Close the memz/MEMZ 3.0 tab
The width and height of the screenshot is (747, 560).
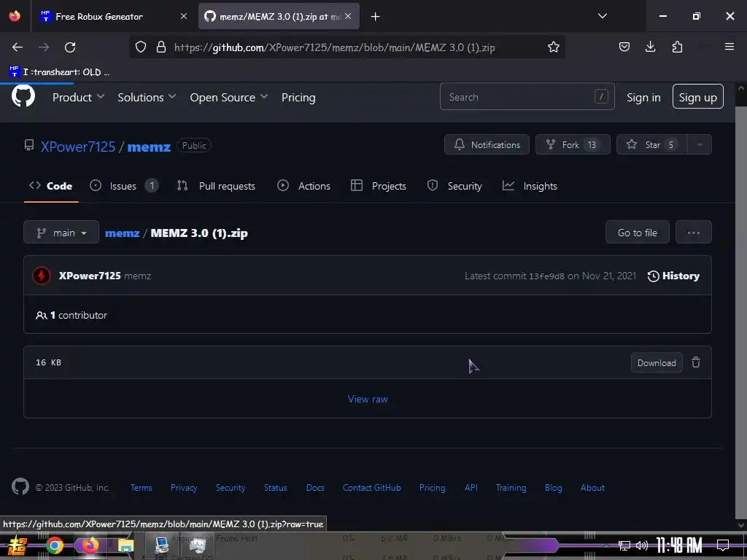[x=348, y=16]
